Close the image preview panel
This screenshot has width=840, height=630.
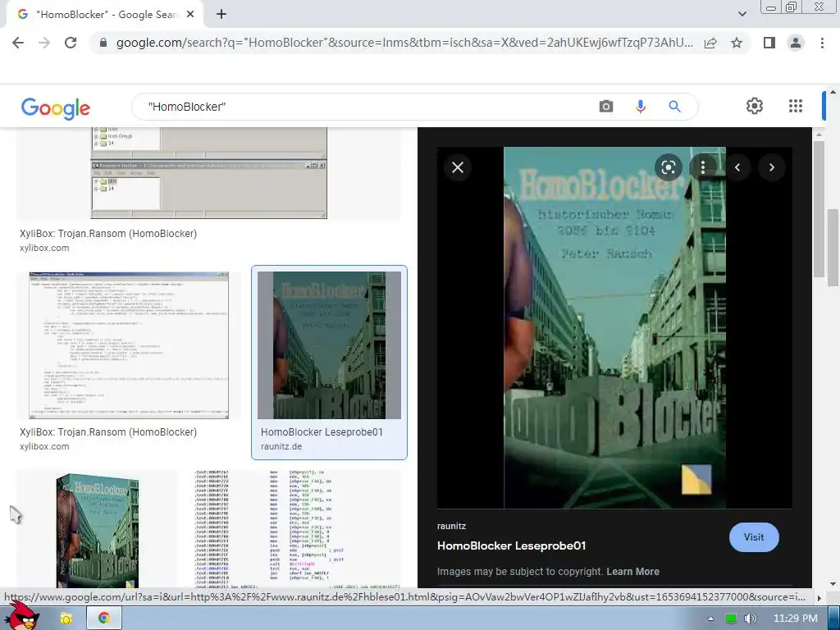point(458,167)
